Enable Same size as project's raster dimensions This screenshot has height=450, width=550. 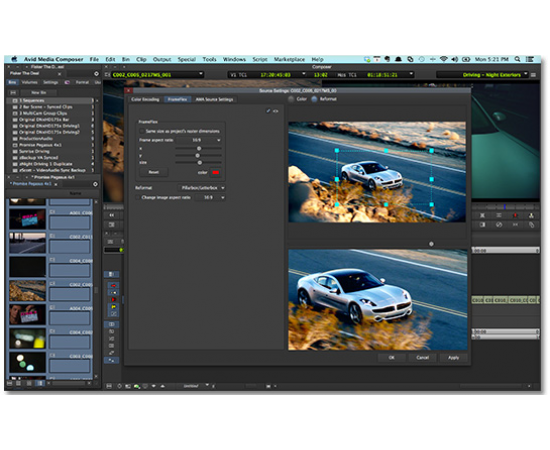pos(142,131)
